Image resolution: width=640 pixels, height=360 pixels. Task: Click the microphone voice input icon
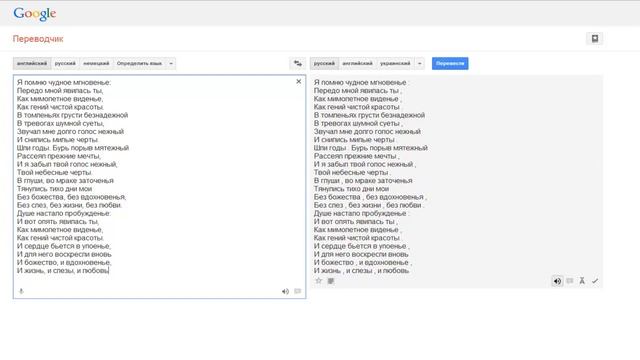(x=21, y=291)
